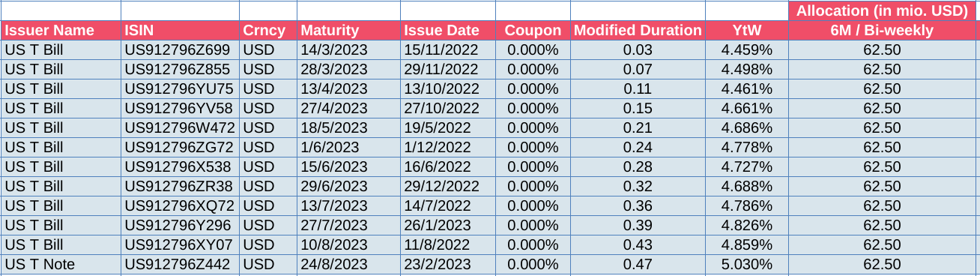Screen dimensions: 980x276
Task: Click the YtW value 5.030%
Action: [x=747, y=265]
